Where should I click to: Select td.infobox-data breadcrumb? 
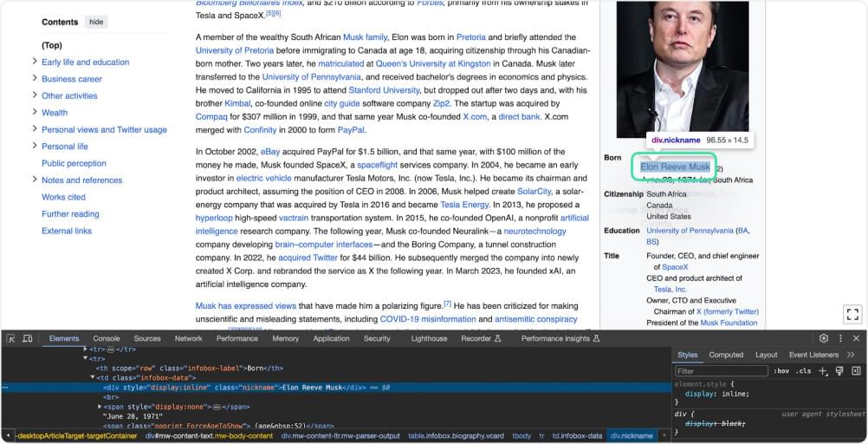coord(577,435)
